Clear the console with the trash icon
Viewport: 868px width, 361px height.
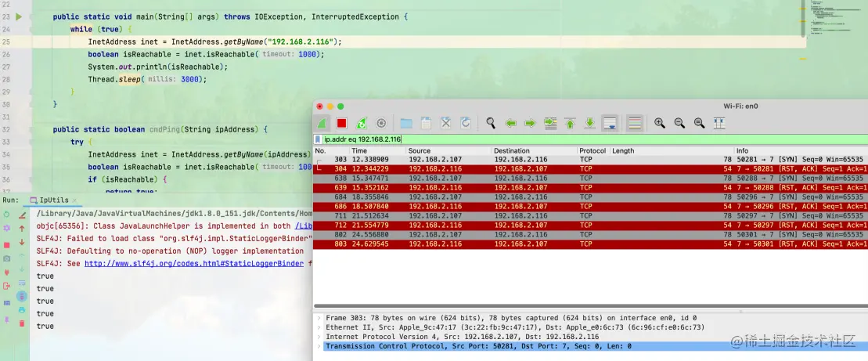click(x=22, y=323)
